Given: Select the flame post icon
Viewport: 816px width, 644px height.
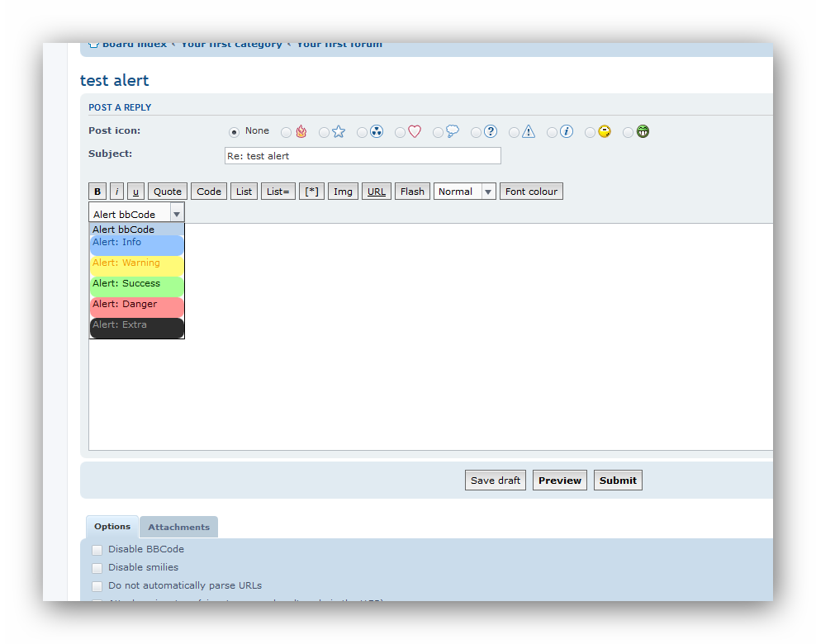Looking at the screenshot, I should (301, 131).
